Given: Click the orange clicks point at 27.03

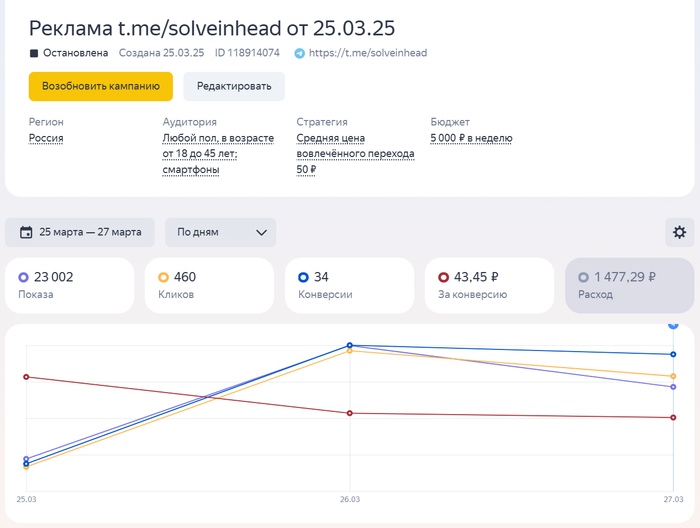Looking at the screenshot, I should coord(673,376).
